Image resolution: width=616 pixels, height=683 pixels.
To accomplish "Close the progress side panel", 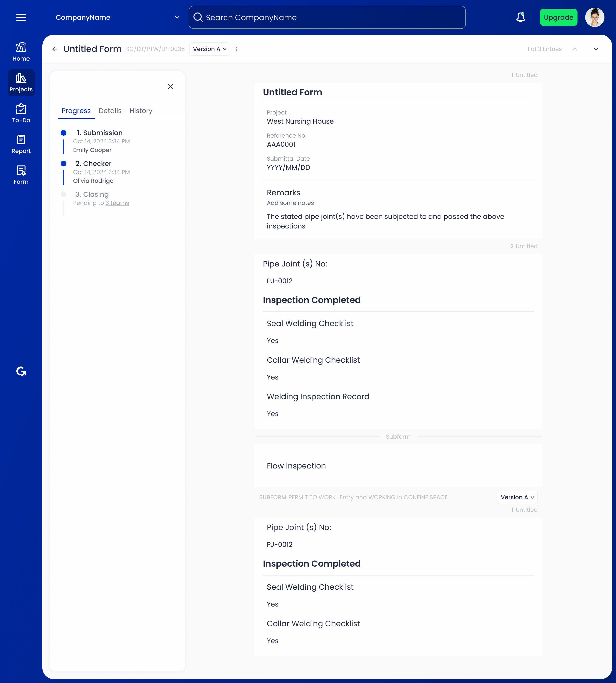I will click(x=170, y=87).
